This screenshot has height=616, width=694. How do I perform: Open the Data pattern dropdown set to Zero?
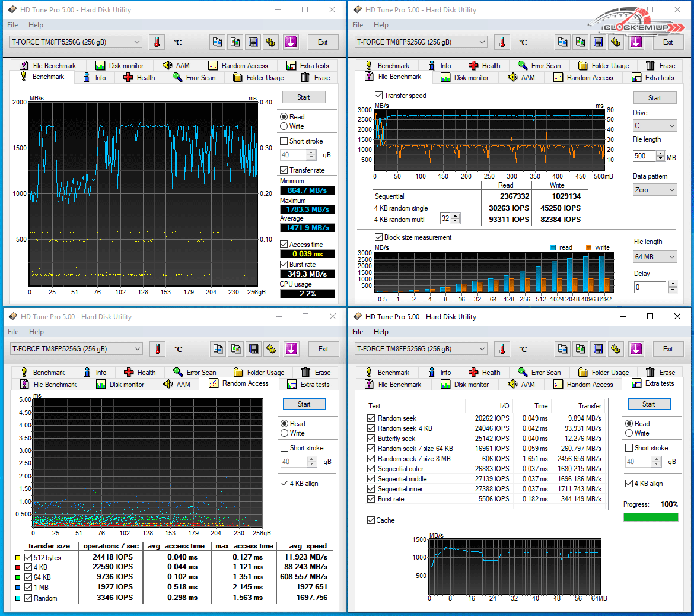(654, 190)
